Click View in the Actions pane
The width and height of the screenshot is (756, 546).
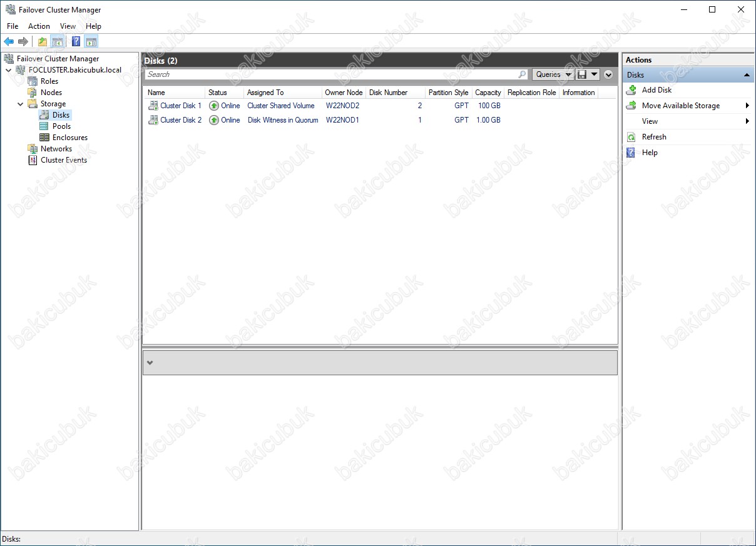point(650,121)
